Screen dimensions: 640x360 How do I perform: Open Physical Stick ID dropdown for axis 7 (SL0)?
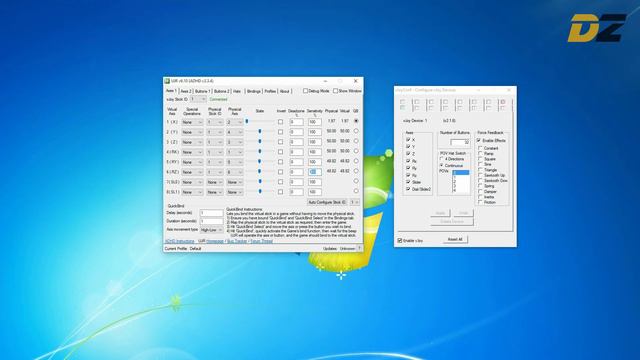pos(215,182)
